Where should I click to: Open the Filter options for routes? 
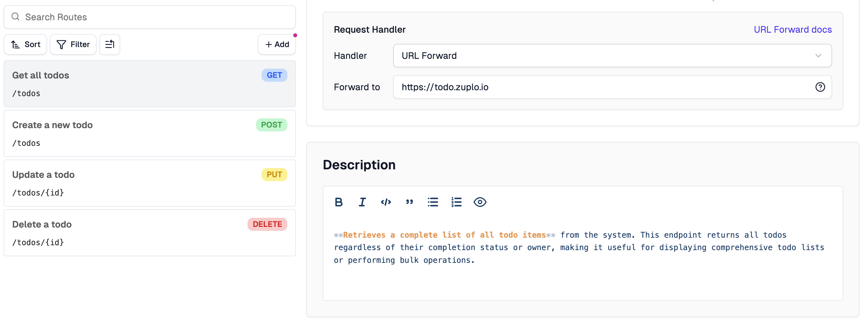tap(73, 44)
